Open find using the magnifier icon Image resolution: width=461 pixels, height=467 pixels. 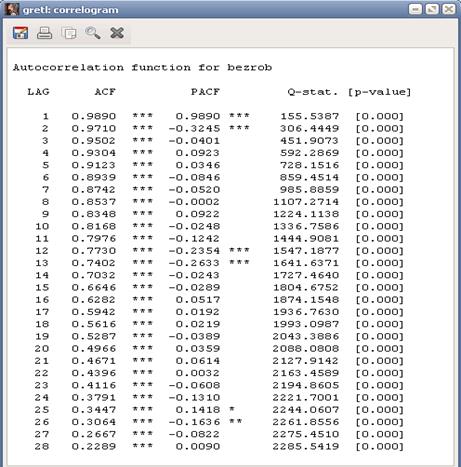tap(93, 33)
